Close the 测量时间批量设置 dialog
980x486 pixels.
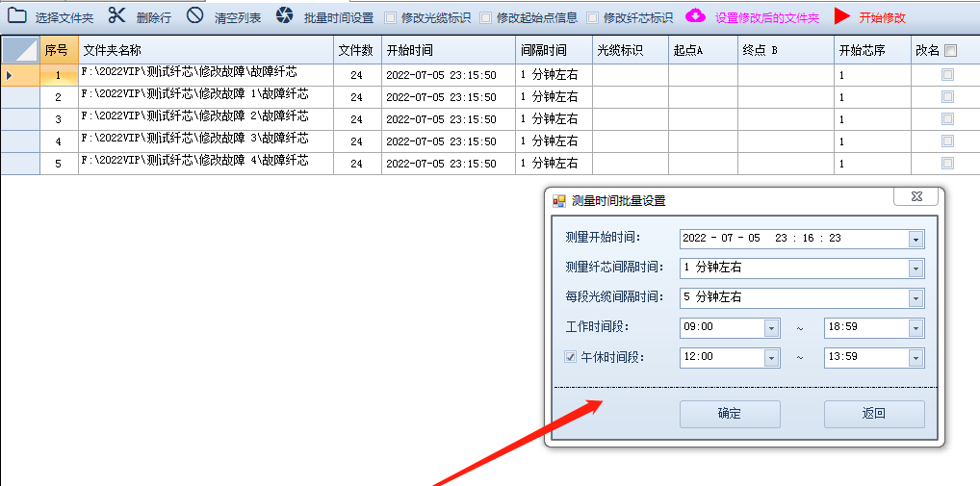tap(915, 197)
